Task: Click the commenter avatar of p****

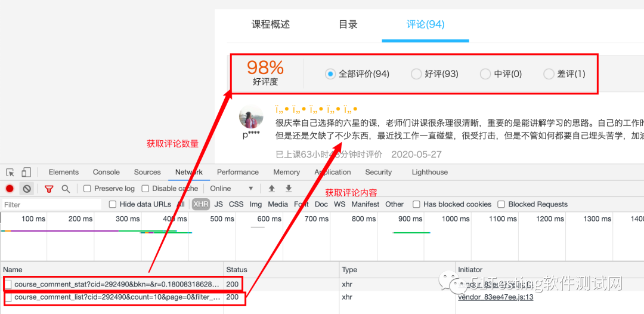Action: tap(251, 117)
